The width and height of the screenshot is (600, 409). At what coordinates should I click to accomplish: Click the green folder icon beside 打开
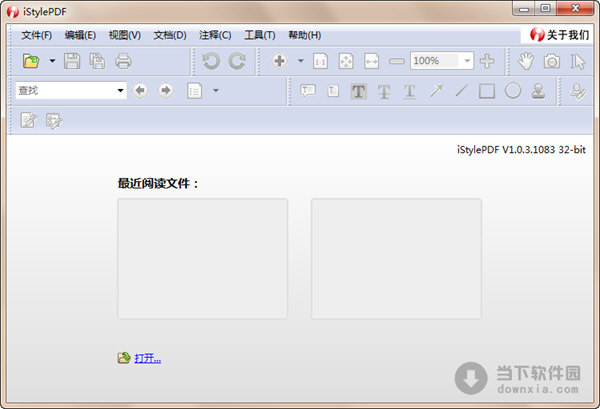click(x=124, y=358)
